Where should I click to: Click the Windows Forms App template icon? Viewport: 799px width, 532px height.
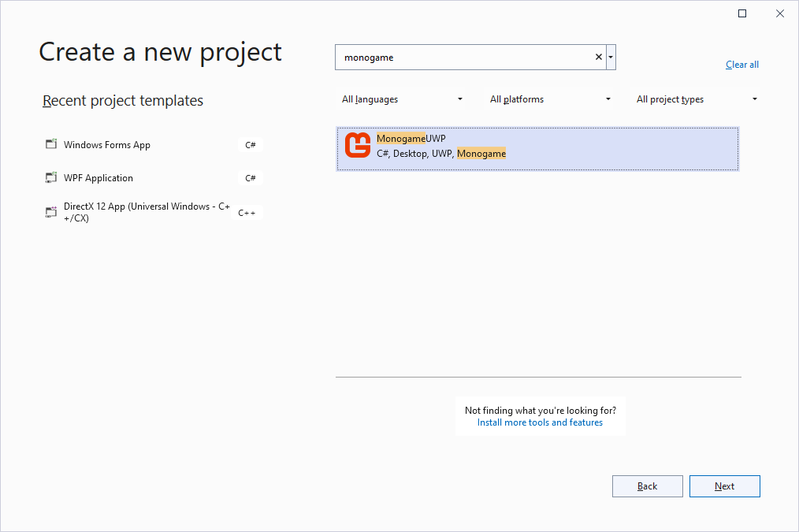pos(51,144)
